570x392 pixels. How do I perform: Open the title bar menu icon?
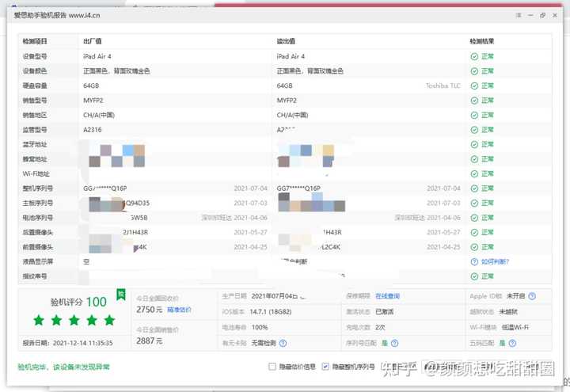pos(519,15)
